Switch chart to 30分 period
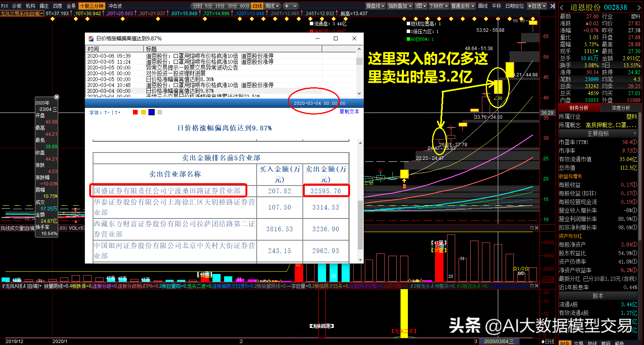This screenshot has height=345, width=644. click(232, 6)
